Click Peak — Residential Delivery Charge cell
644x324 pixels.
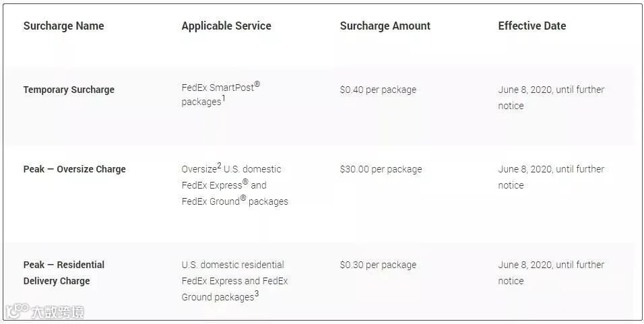tap(64, 273)
